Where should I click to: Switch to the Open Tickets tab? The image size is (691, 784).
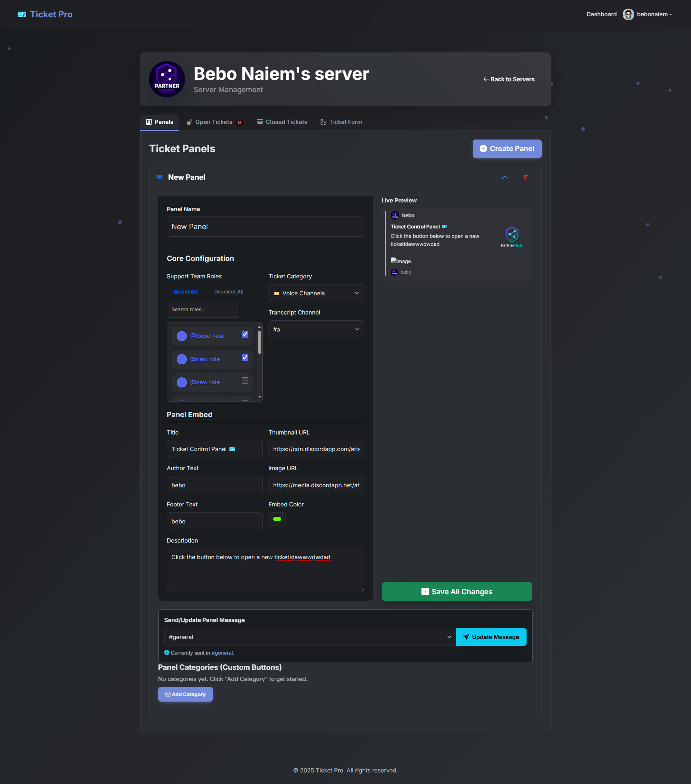pos(214,122)
